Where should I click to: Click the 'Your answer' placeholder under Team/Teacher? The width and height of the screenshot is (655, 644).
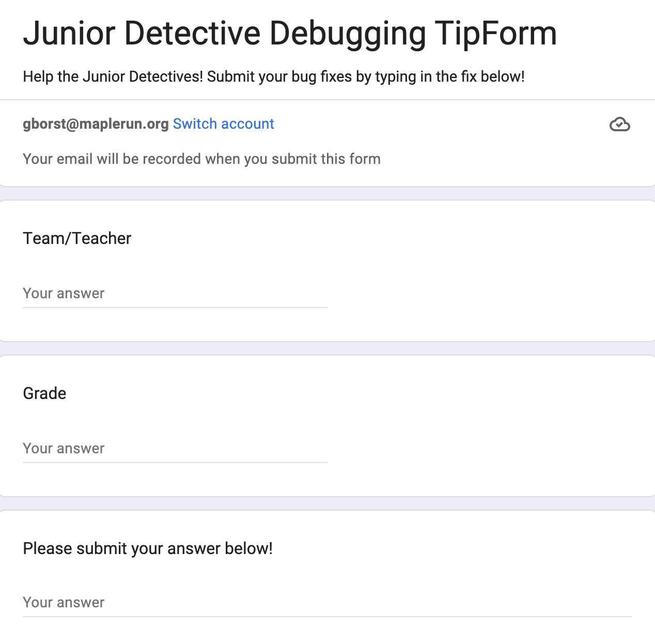(64, 294)
